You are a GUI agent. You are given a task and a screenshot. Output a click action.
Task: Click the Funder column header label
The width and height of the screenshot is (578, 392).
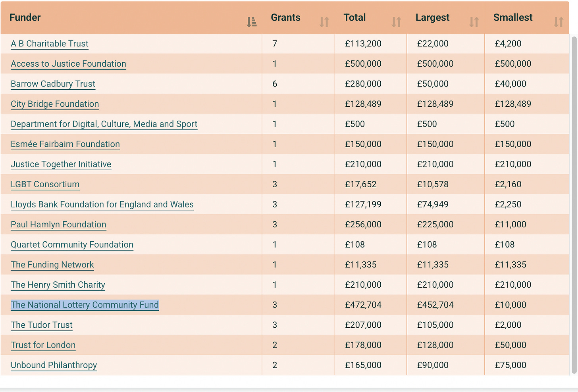(25, 17)
